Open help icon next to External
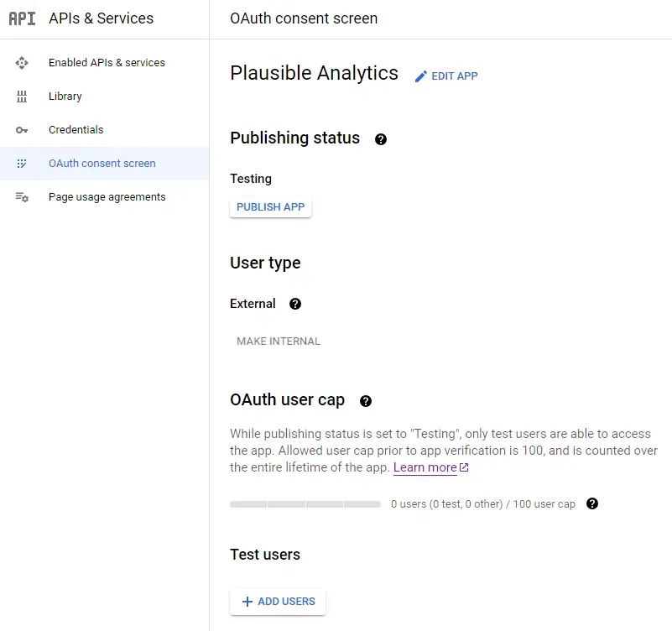Viewport: 672px width, 631px height. [295, 304]
